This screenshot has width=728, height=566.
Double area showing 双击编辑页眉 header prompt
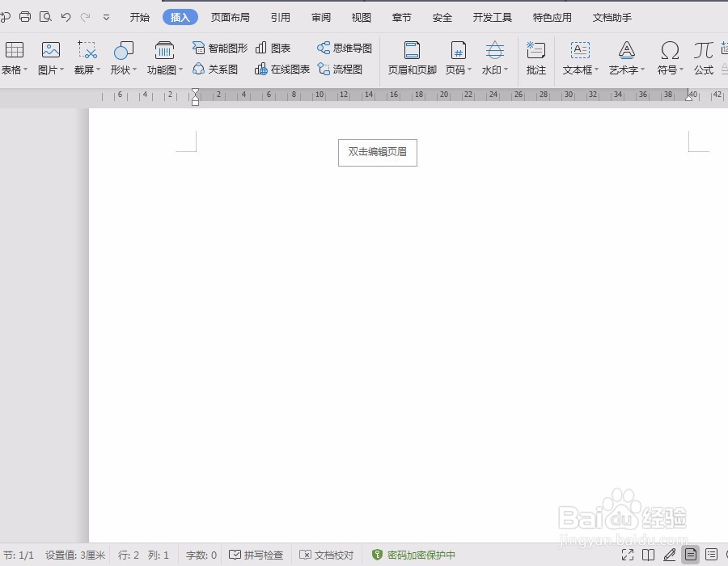(377, 152)
